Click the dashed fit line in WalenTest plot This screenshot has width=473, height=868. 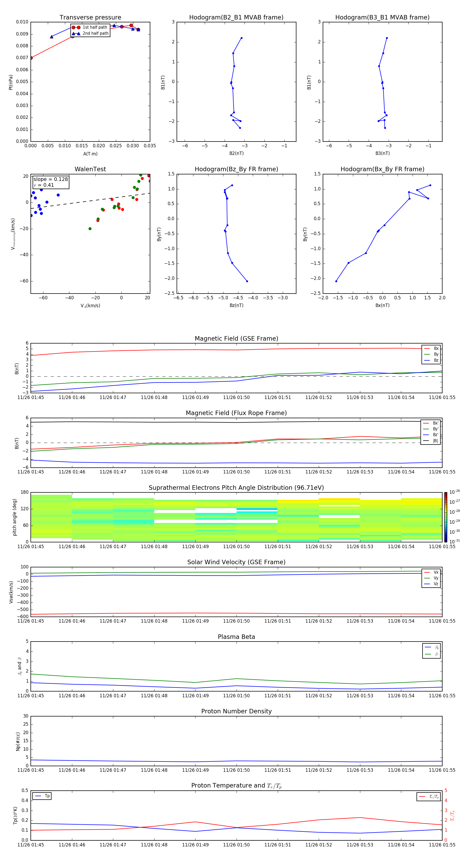click(x=90, y=201)
